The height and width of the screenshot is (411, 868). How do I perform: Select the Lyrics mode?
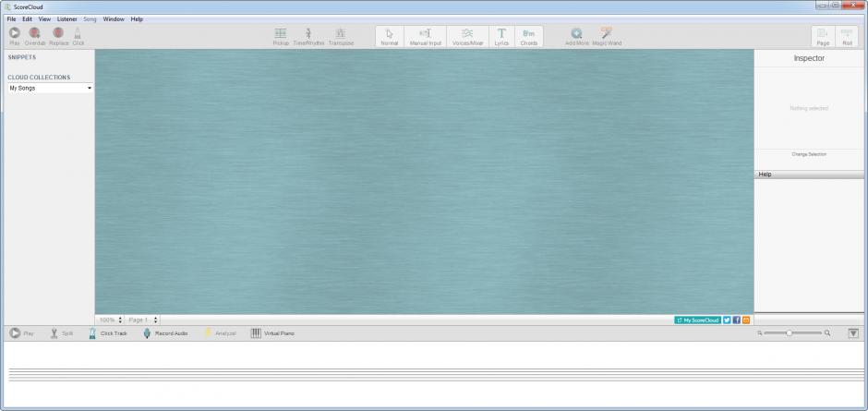click(x=501, y=37)
